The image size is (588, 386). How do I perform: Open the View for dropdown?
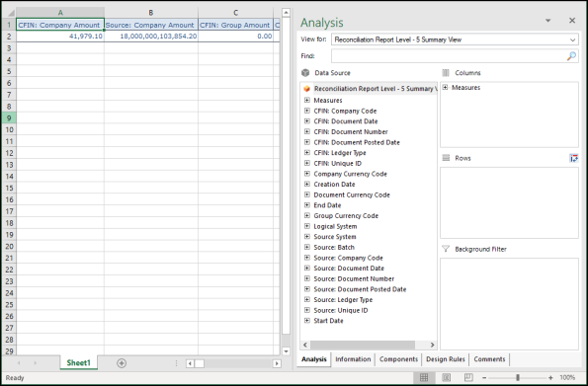pyautogui.click(x=572, y=39)
